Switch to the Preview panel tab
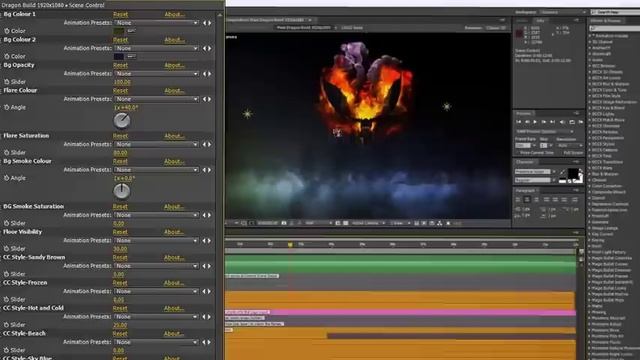 [523, 113]
